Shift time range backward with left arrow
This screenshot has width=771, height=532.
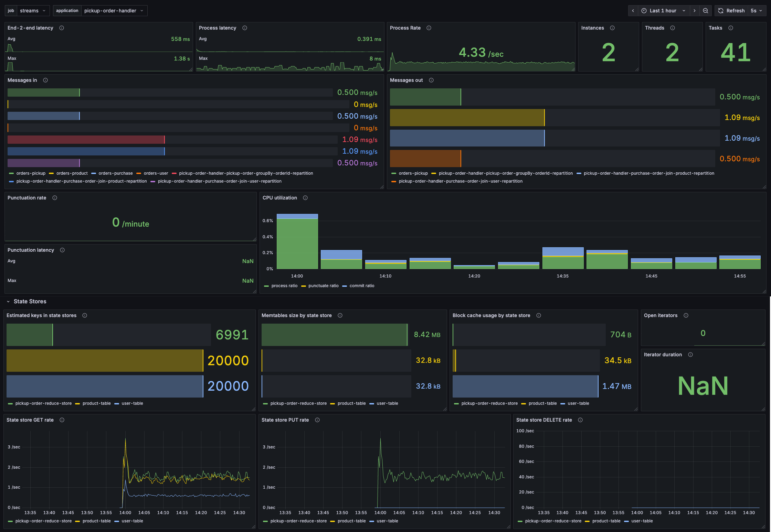click(633, 11)
